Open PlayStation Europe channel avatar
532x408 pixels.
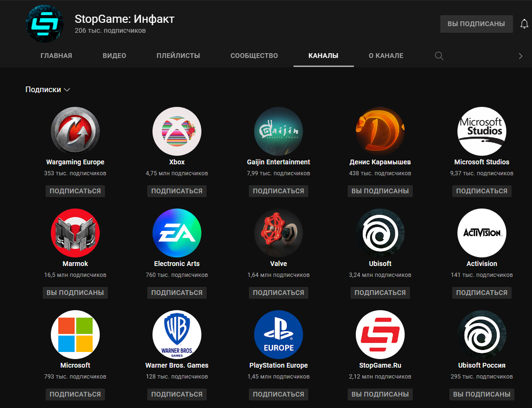278,335
